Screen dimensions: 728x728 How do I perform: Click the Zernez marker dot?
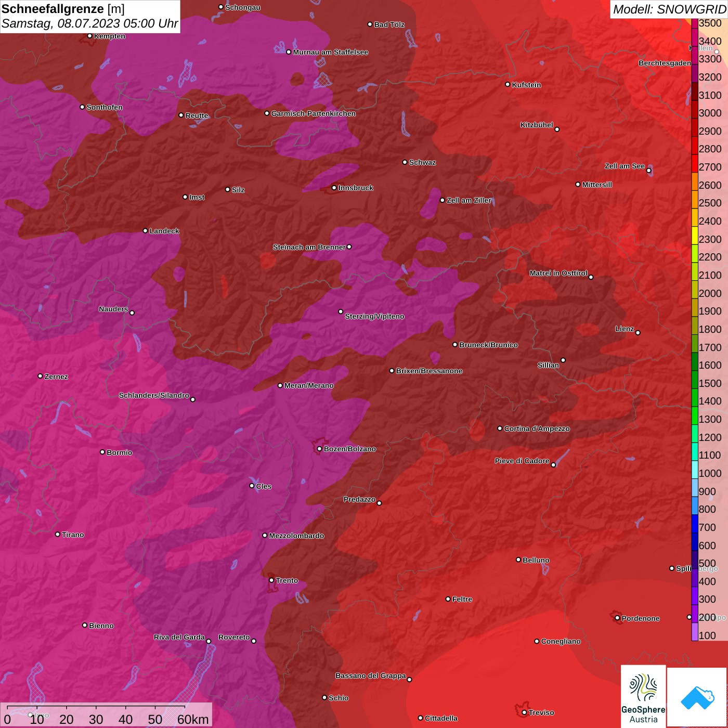click(40, 376)
